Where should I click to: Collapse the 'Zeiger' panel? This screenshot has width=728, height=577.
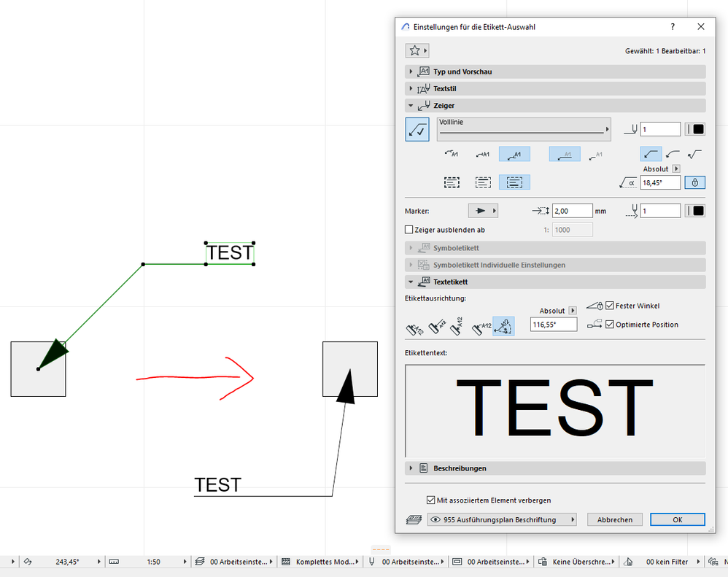pyautogui.click(x=555, y=105)
